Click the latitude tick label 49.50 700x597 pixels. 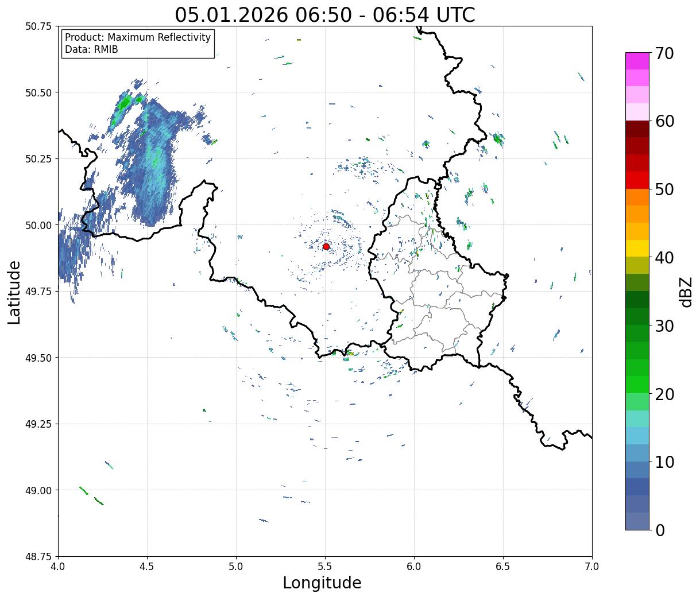click(38, 358)
